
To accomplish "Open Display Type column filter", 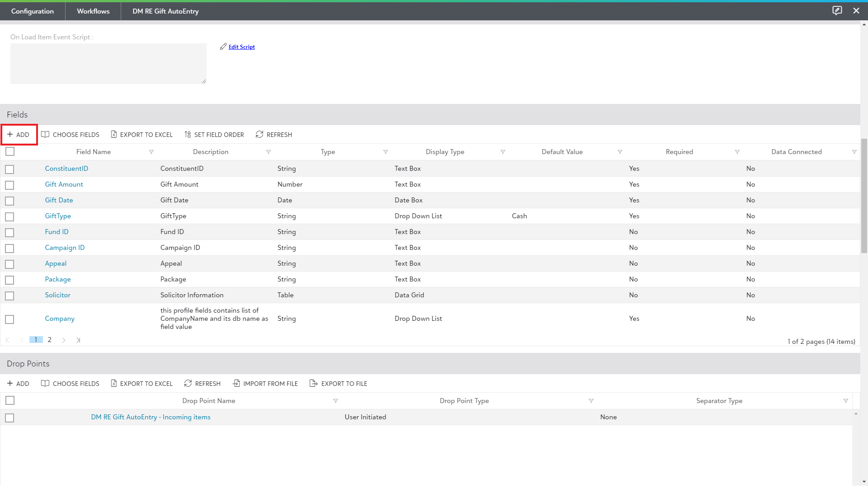I will [503, 152].
